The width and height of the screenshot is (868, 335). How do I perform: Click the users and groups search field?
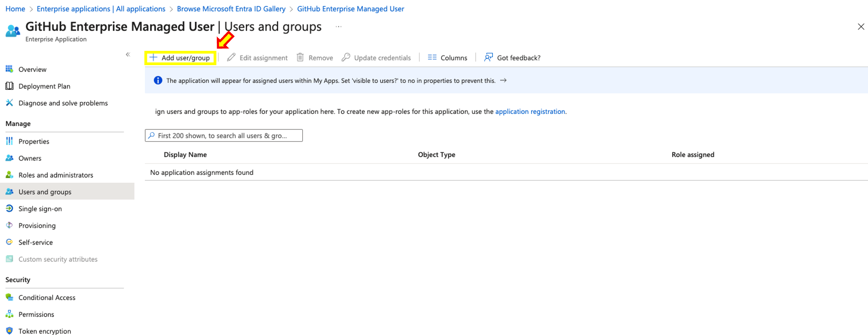(x=224, y=135)
